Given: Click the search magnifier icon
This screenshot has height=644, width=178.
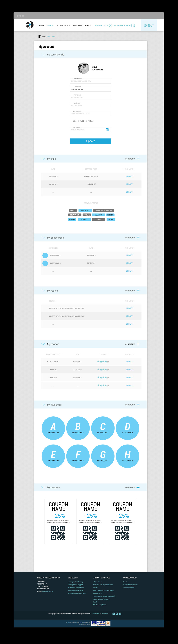Looking at the screenshot, I should [x=153, y=26].
